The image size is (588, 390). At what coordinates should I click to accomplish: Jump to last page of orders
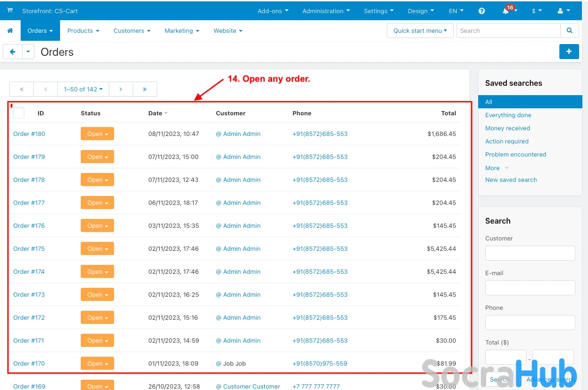tap(145, 89)
